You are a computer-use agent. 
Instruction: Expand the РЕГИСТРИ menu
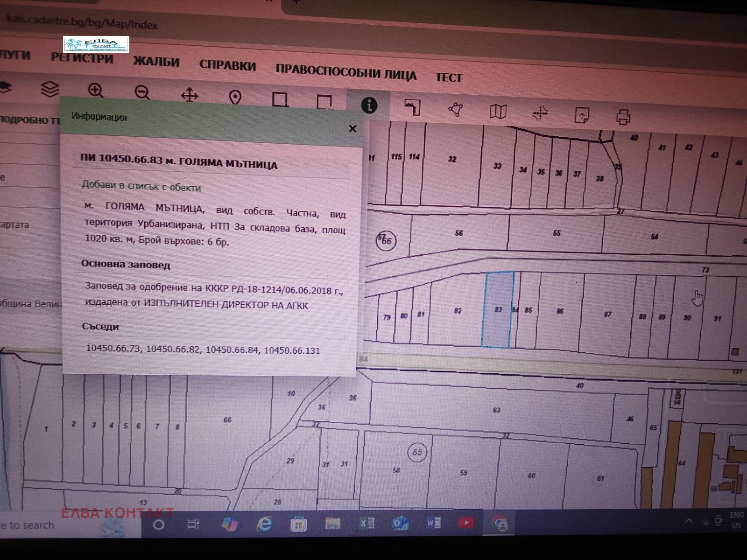tap(82, 58)
